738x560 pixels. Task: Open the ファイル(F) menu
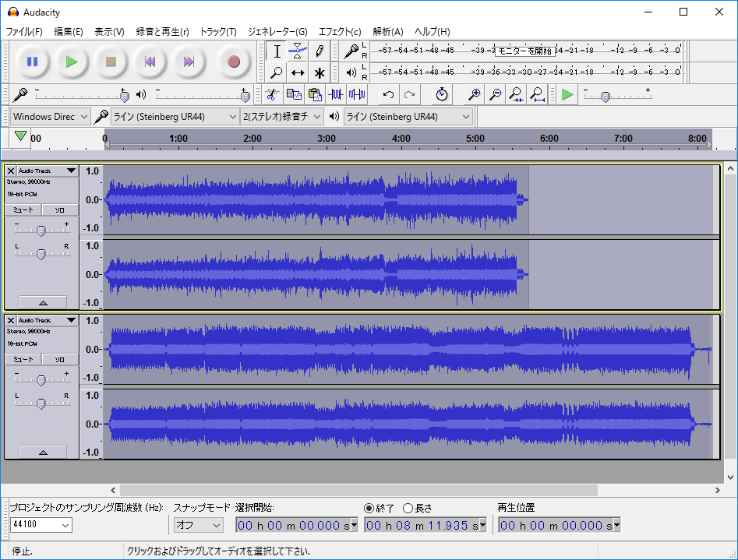(x=24, y=31)
